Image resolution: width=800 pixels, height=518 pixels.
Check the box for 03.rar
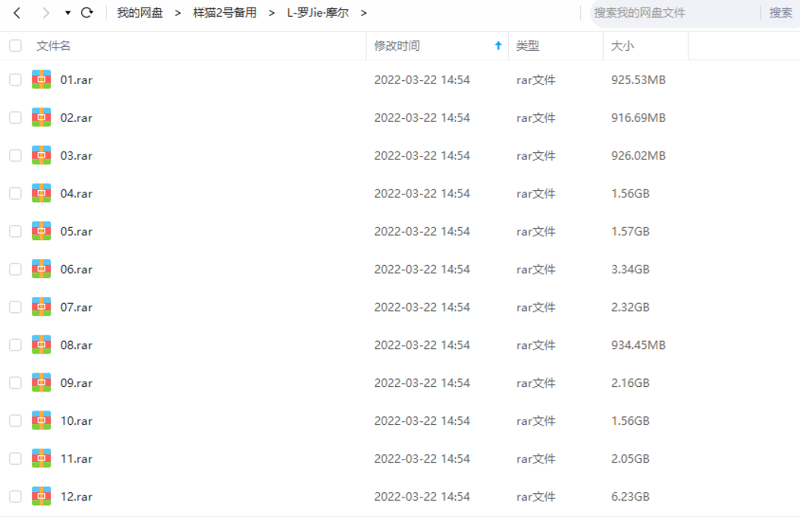coord(15,155)
